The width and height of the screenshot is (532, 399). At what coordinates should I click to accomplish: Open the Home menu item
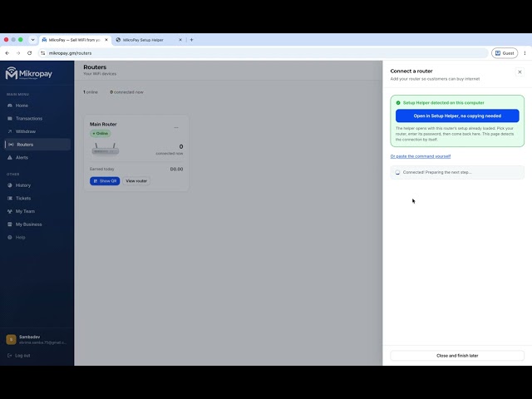(x=22, y=106)
